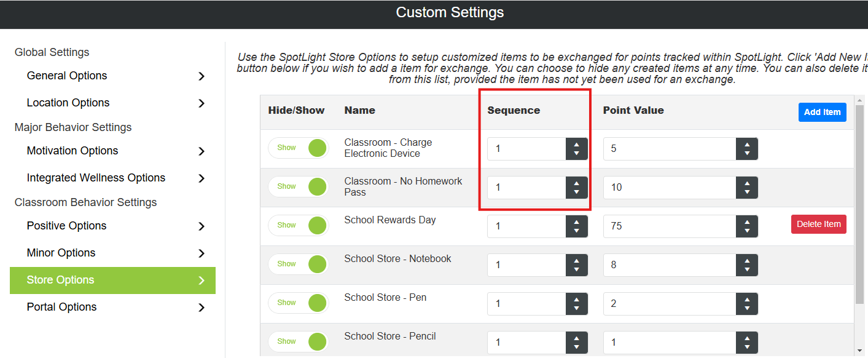Increase point value of School Store - Pen
The image size is (868, 358).
pos(747,300)
